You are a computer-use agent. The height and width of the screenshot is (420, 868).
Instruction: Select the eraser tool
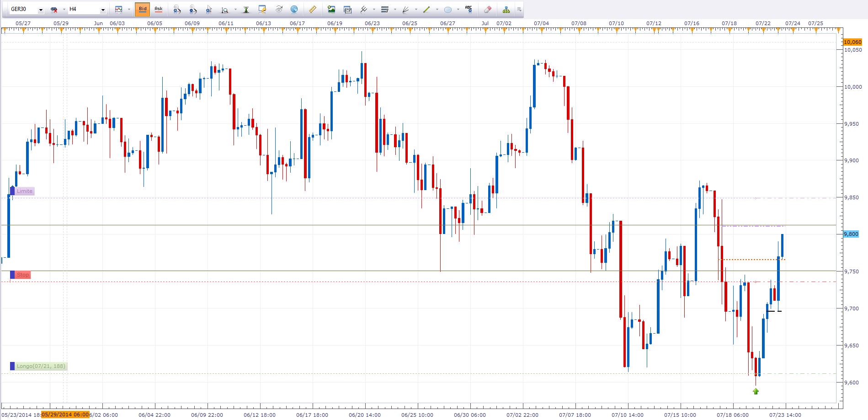(487, 9)
